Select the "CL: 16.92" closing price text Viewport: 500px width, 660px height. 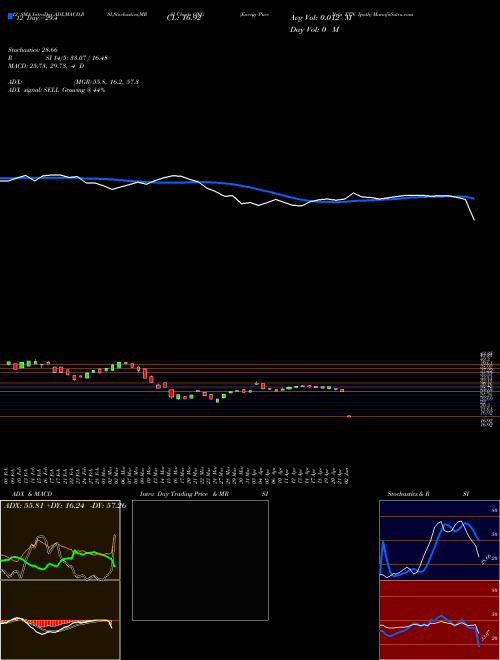click(x=183, y=19)
